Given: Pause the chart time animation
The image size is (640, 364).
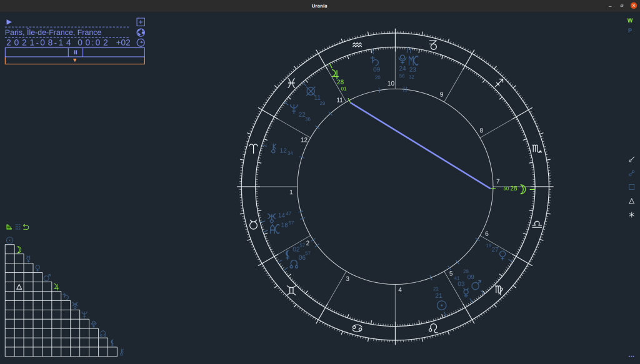Looking at the screenshot, I should click(x=75, y=52).
